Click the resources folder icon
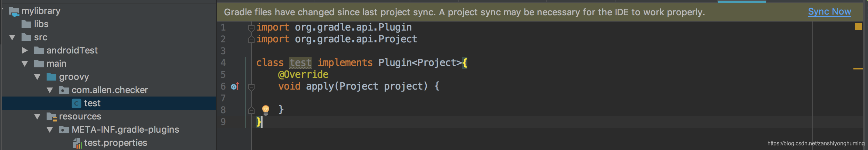Viewport: 868px width, 150px height. click(x=52, y=117)
